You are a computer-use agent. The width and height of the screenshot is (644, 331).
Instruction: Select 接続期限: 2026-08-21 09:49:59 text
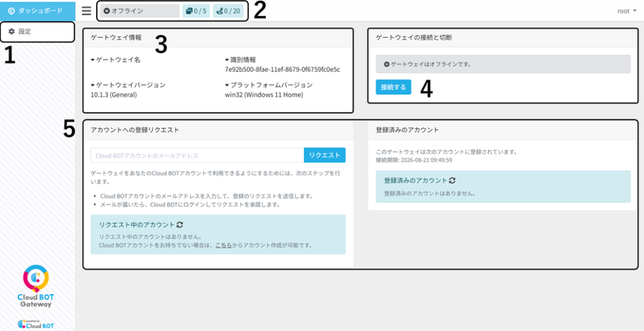pos(414,160)
